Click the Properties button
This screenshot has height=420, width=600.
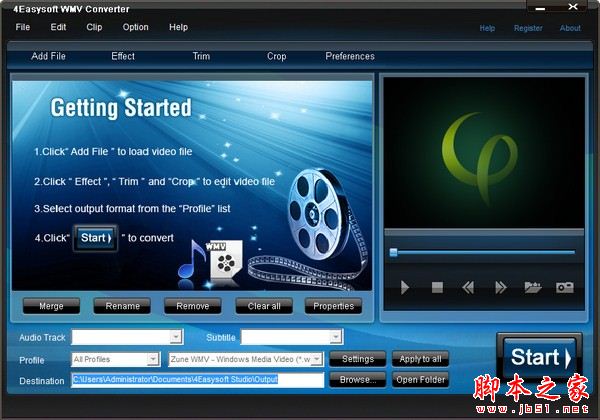click(333, 306)
